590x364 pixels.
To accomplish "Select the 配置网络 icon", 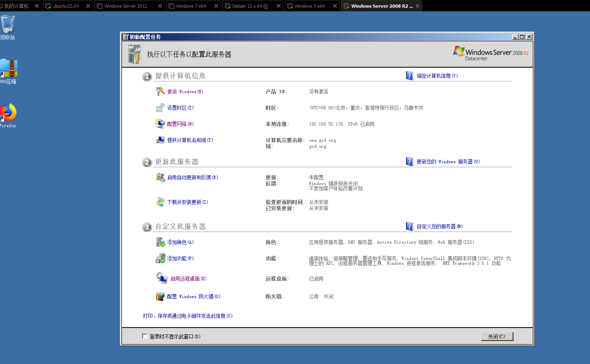I will tap(160, 123).
